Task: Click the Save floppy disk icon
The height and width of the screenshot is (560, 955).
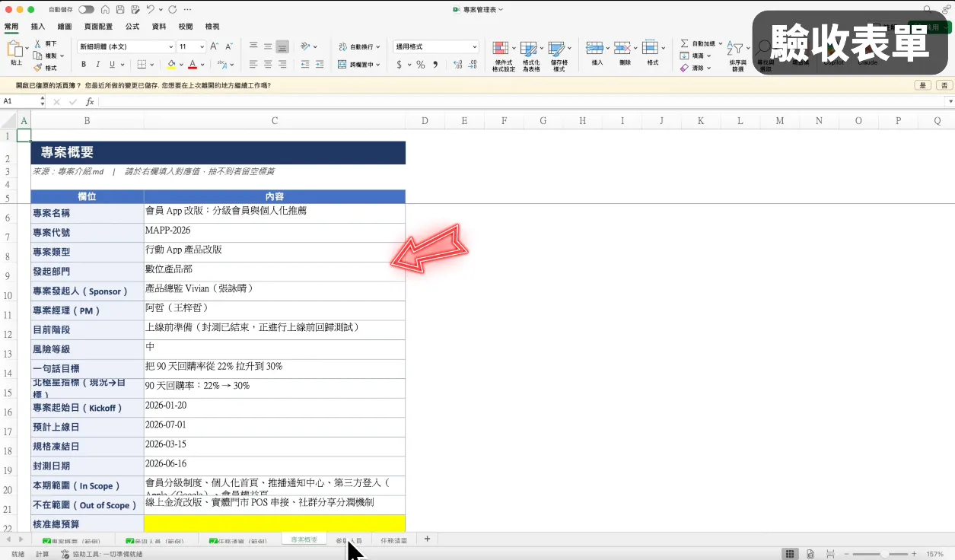Action: [x=120, y=10]
